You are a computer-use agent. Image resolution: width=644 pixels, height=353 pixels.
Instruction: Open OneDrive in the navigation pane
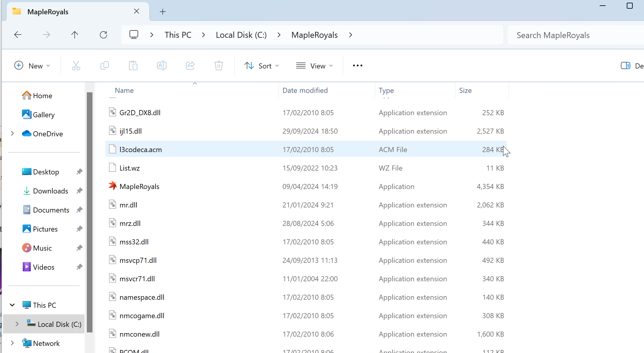(x=43, y=134)
